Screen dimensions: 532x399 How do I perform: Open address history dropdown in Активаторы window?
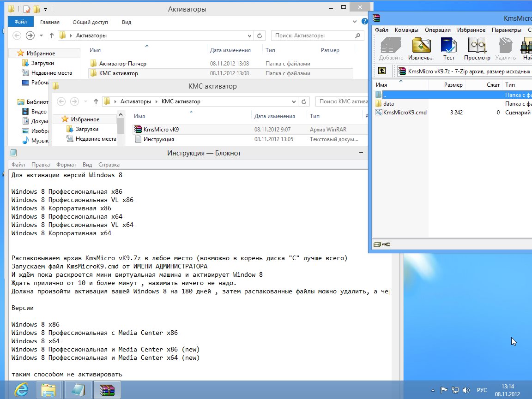249,36
